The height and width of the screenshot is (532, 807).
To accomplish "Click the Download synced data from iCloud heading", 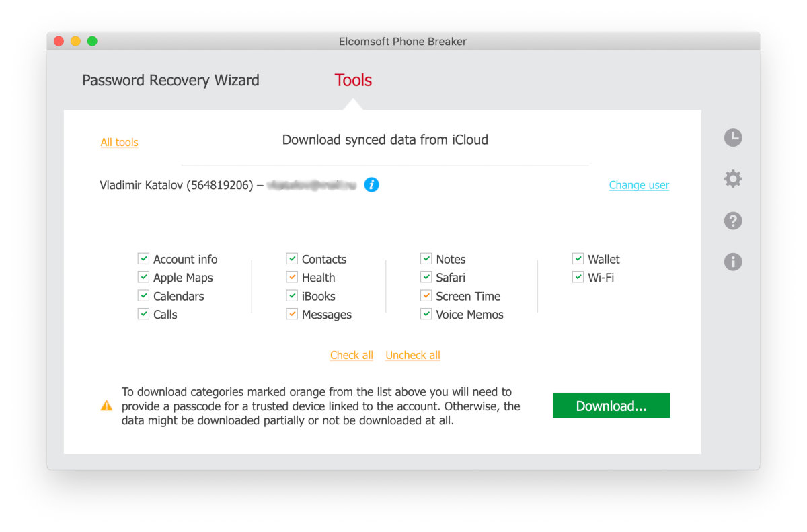I will (x=385, y=140).
